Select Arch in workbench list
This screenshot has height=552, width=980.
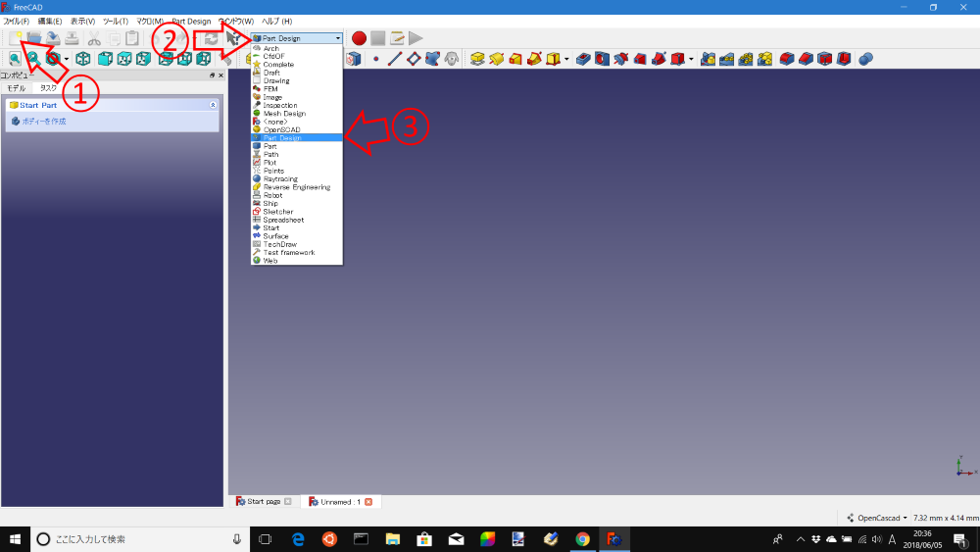[x=297, y=48]
